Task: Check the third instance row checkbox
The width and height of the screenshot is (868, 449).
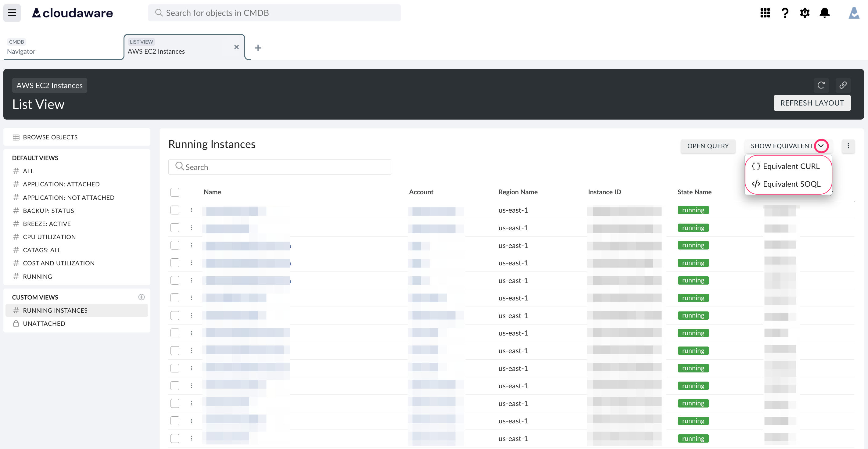Action: coord(175,245)
